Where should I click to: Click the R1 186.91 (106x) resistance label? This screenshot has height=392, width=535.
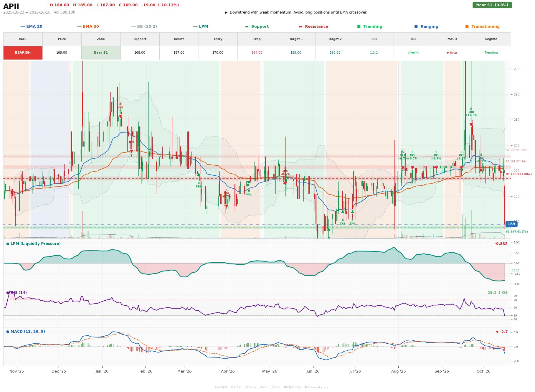519,174
